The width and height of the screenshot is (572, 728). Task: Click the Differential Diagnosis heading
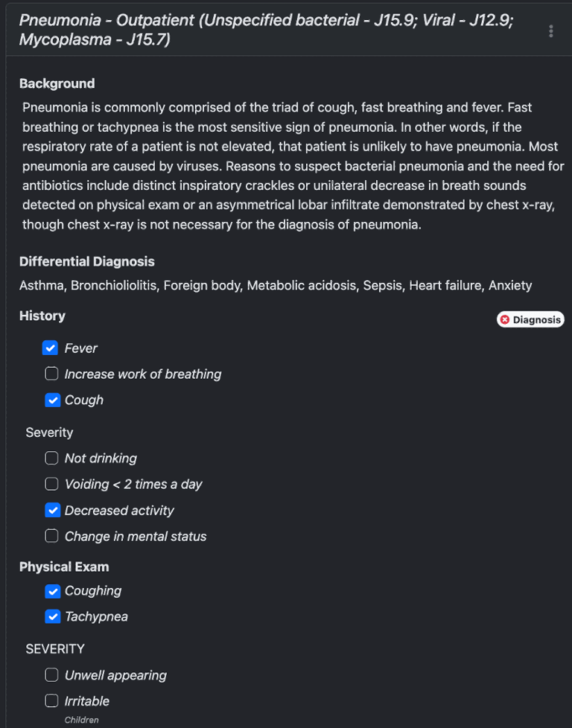(86, 261)
